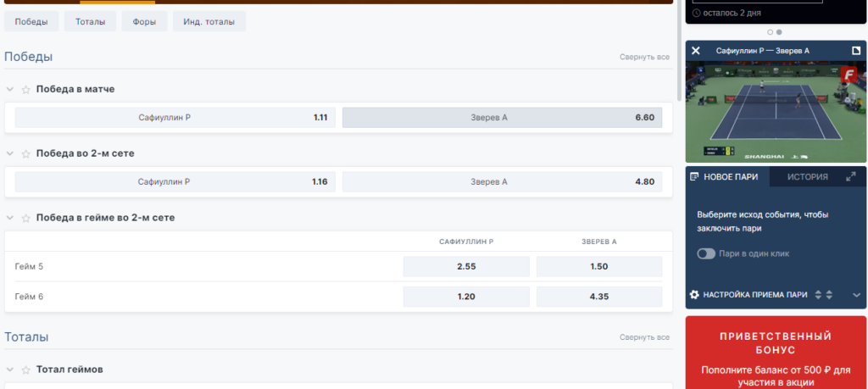
Task: Open the Приветственный бонус promo banner
Action: (776, 353)
